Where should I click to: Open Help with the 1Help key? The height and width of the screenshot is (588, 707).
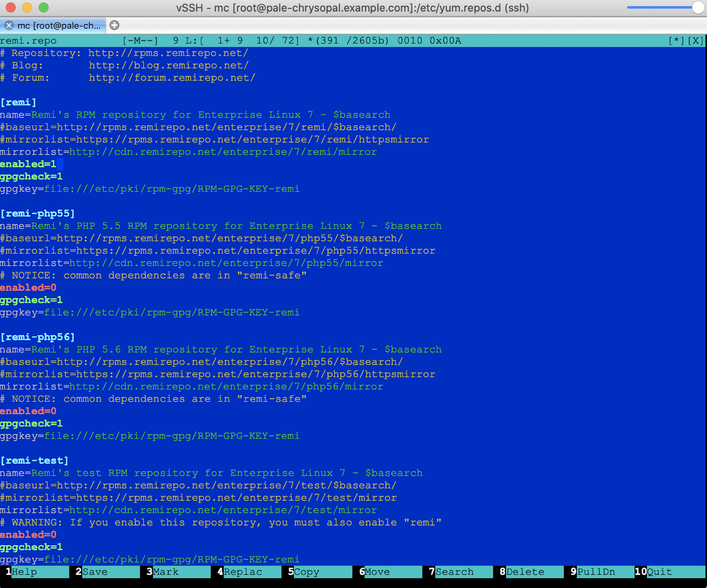[x=37, y=572]
